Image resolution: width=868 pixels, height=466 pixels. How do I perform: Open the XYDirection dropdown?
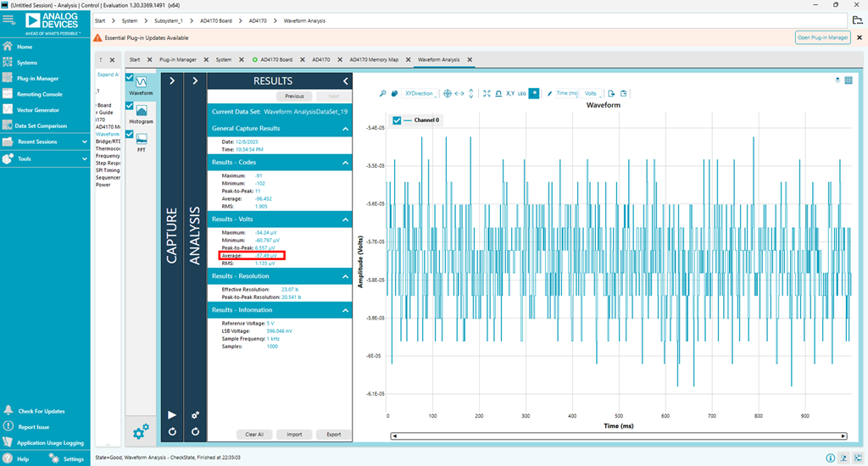(x=420, y=93)
